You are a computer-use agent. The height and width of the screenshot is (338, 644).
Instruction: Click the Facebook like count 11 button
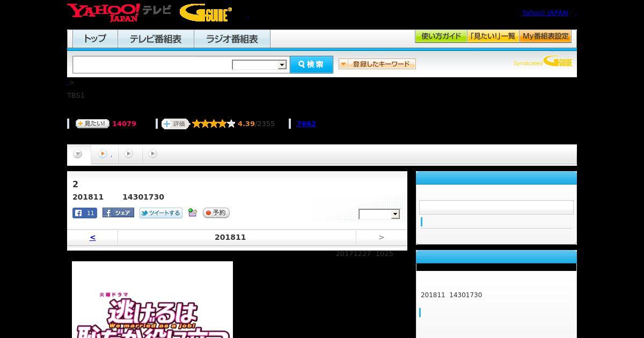tap(85, 213)
